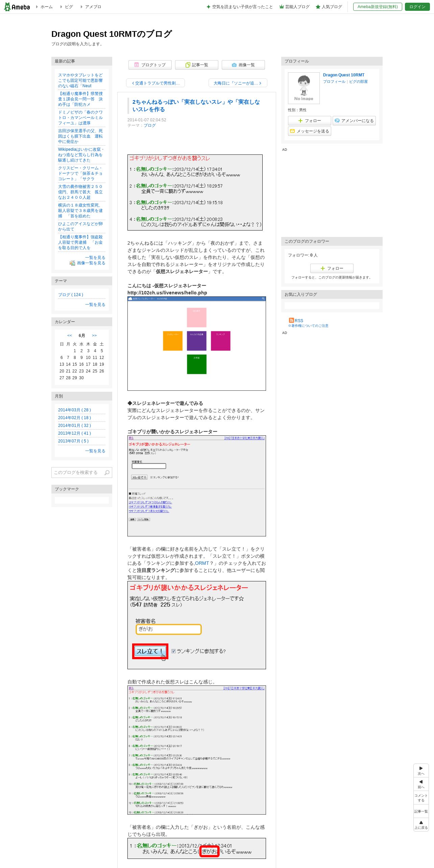This screenshot has width=434, height=868.
Task: Open the ホーム menu link
Action: (x=45, y=7)
